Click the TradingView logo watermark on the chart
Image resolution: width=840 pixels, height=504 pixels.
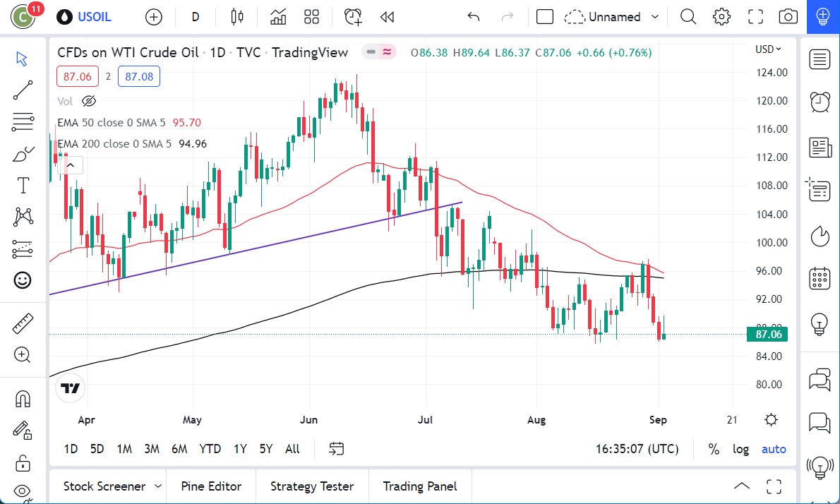[x=70, y=387]
